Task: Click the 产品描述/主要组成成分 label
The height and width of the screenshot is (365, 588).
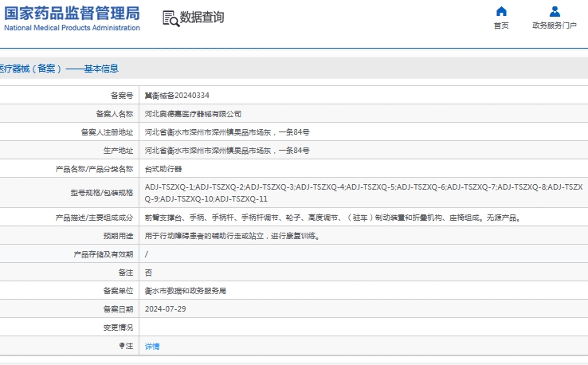Action: click(94, 218)
